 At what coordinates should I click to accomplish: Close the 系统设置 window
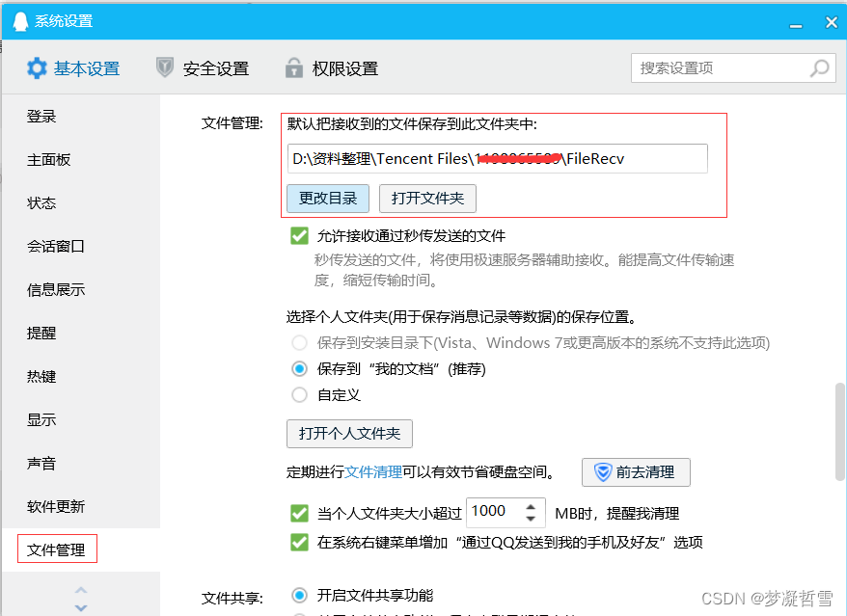point(832,22)
